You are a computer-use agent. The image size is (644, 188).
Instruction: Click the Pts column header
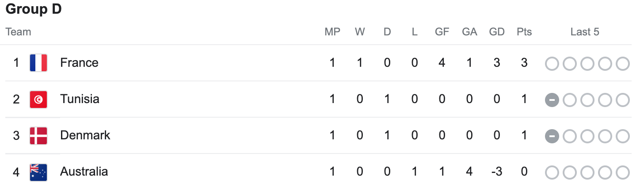[524, 32]
